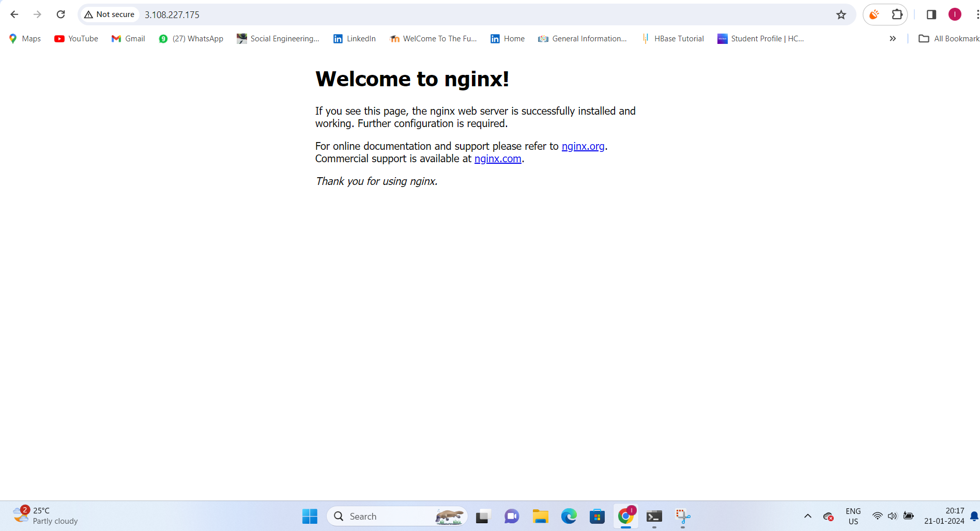Viewport: 980px width, 531px height.
Task: Open the Extensions puzzle icon
Action: 897,14
